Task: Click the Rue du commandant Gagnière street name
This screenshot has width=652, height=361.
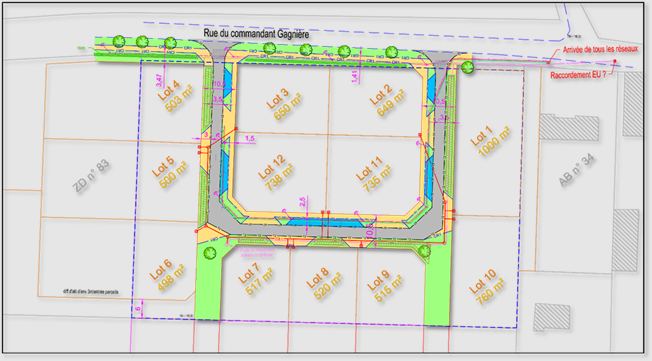Action: pos(256,34)
